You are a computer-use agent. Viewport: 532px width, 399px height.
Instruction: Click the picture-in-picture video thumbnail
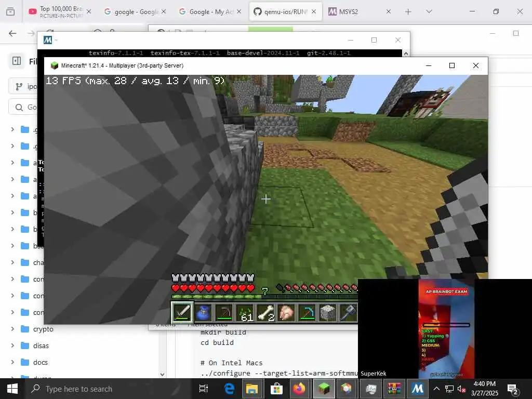445,328
